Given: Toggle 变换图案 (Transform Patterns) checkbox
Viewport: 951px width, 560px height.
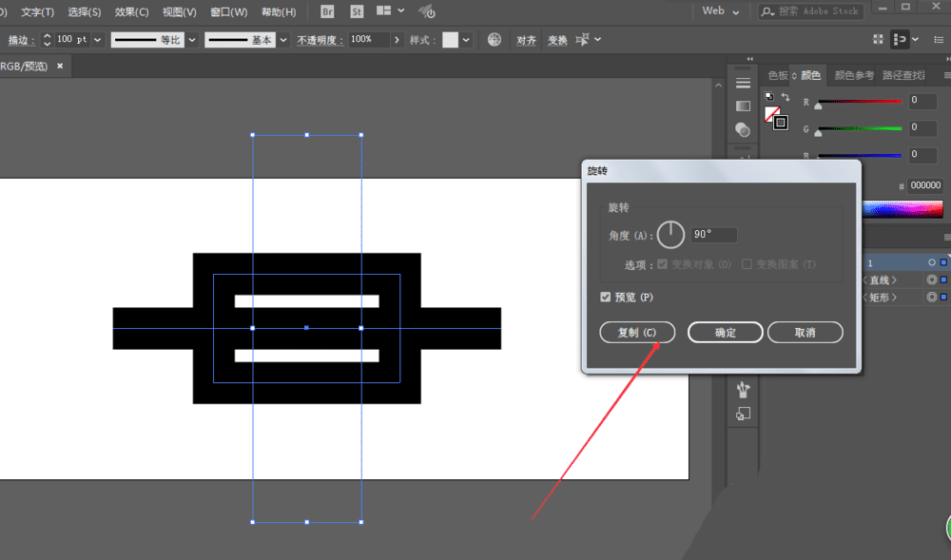Looking at the screenshot, I should 747,264.
